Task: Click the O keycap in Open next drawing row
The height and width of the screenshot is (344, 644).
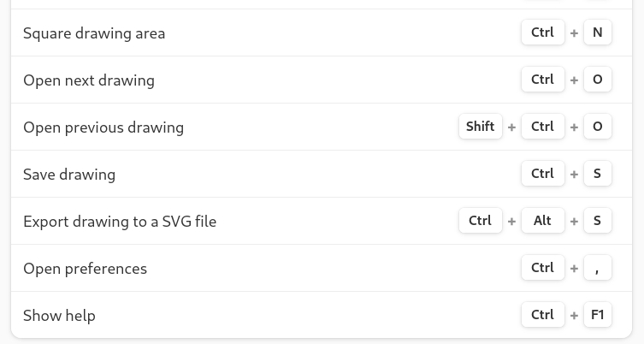Action: [x=598, y=80]
